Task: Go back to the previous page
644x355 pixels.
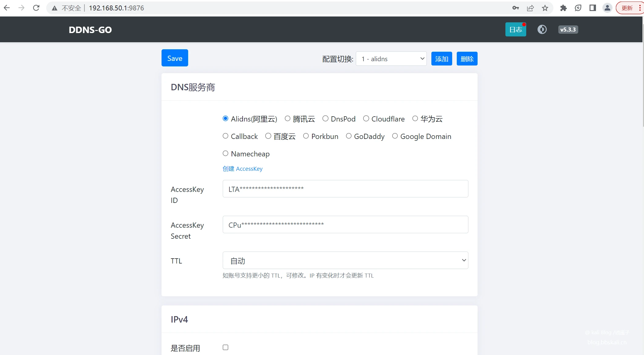Action: (7, 8)
